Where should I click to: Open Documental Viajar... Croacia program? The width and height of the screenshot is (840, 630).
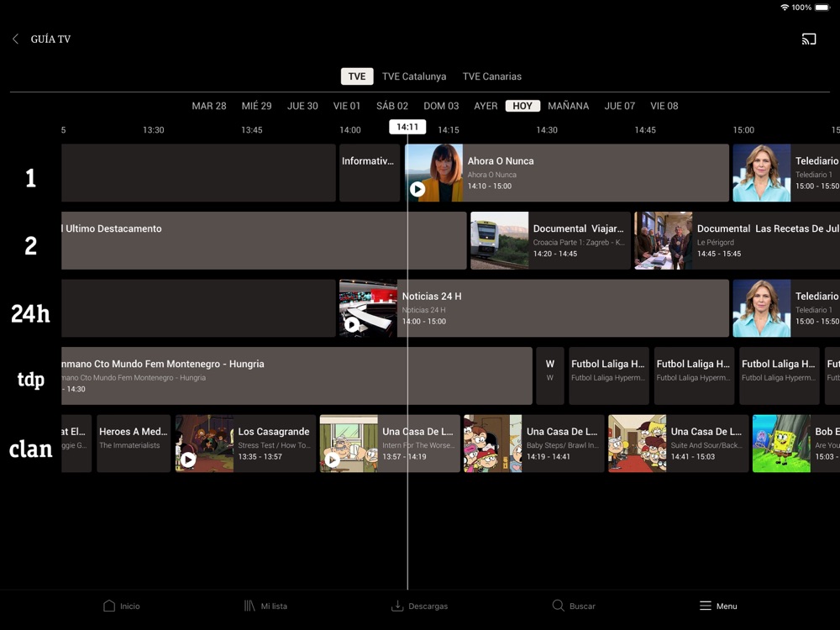click(x=550, y=240)
